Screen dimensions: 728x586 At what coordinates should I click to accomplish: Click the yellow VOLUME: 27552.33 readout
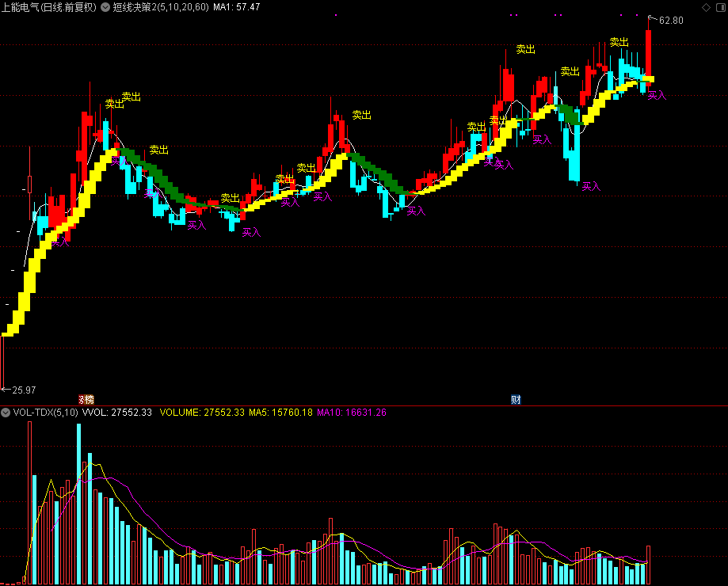pyautogui.click(x=202, y=413)
